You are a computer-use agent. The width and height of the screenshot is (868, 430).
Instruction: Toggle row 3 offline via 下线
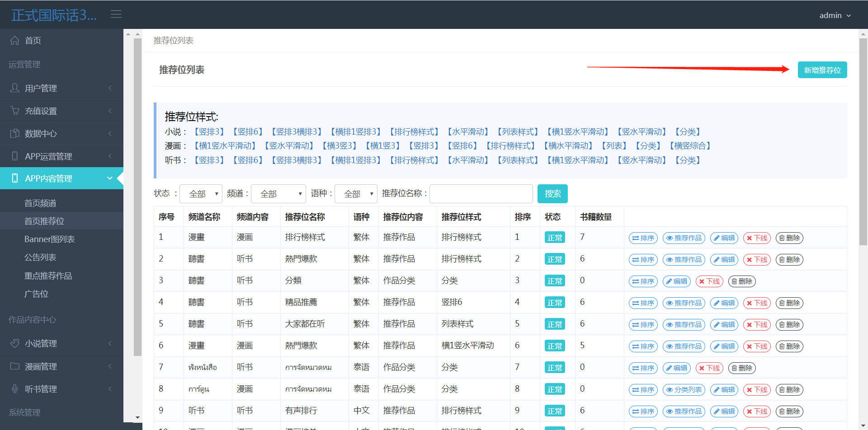point(709,281)
